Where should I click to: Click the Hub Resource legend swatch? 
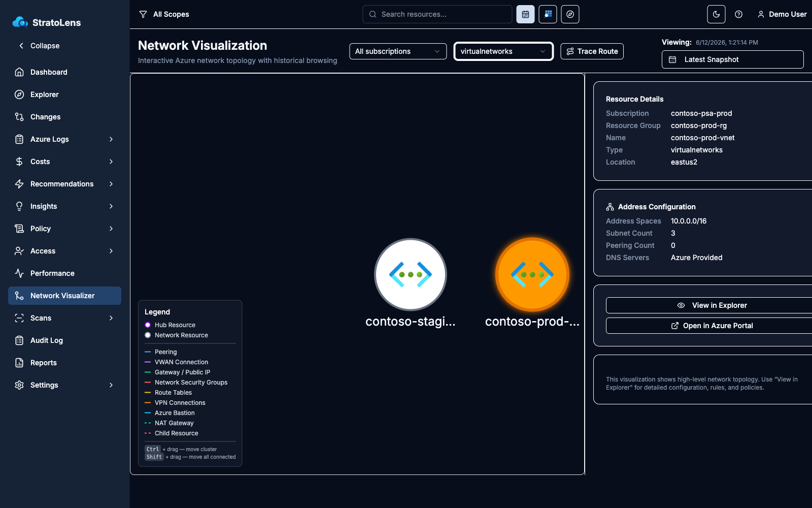[148, 325]
